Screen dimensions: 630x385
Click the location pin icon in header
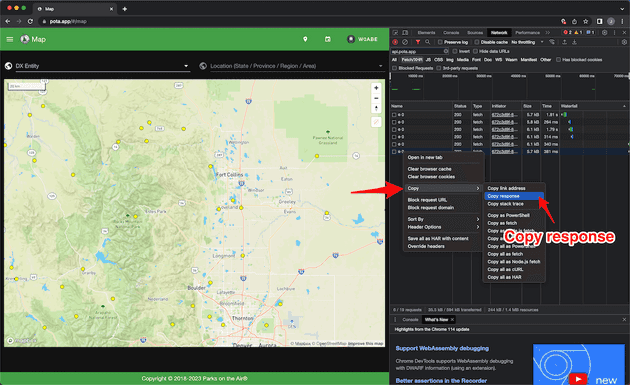coord(305,39)
